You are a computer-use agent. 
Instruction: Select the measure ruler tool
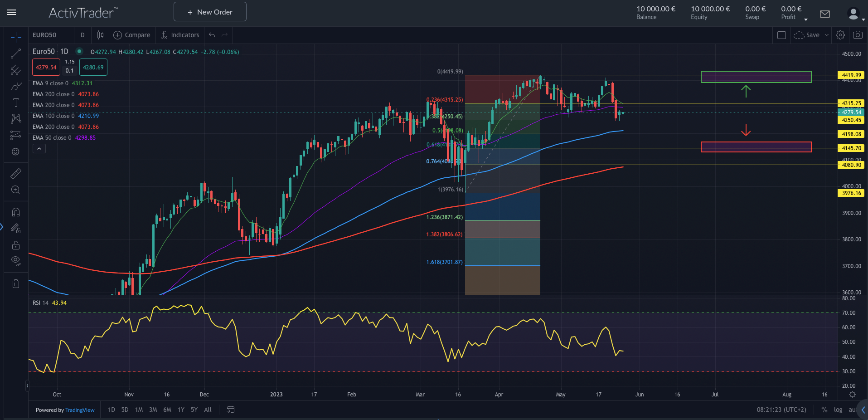(x=15, y=173)
